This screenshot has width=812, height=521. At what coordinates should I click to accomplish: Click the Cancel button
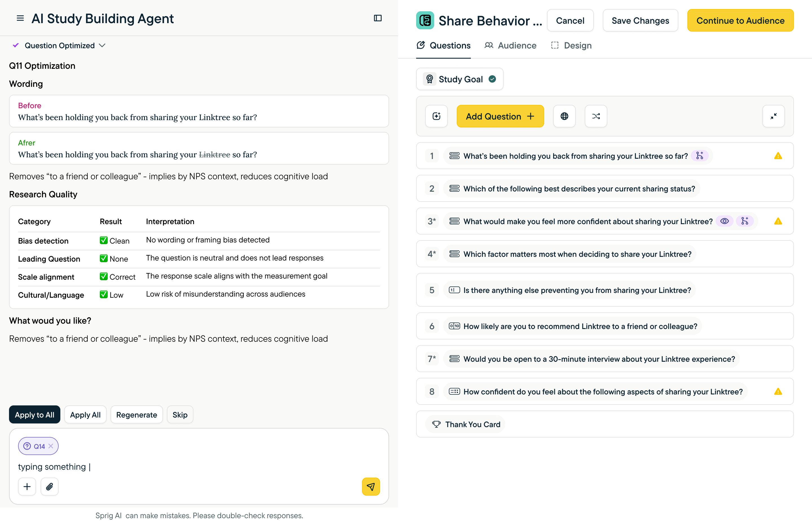pyautogui.click(x=570, y=20)
